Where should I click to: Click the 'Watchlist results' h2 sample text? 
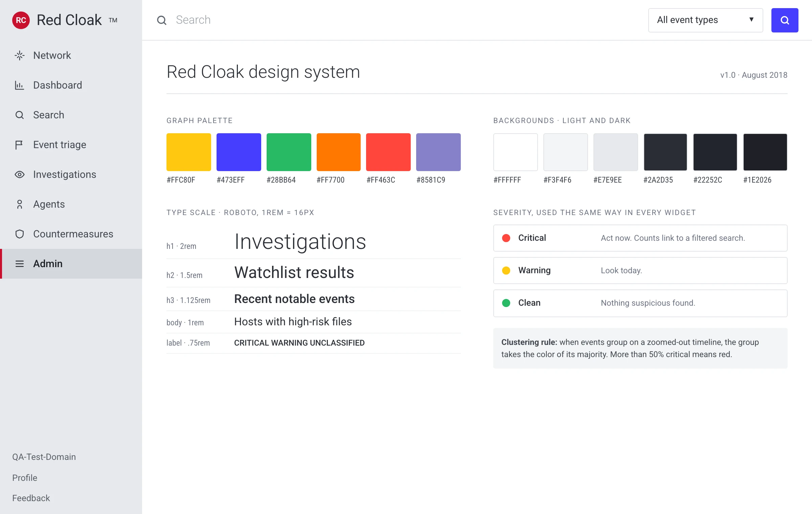tap(294, 273)
